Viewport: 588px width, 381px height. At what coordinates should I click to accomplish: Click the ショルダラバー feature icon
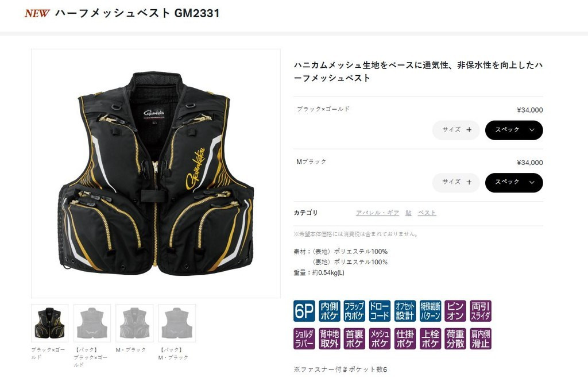(x=304, y=338)
